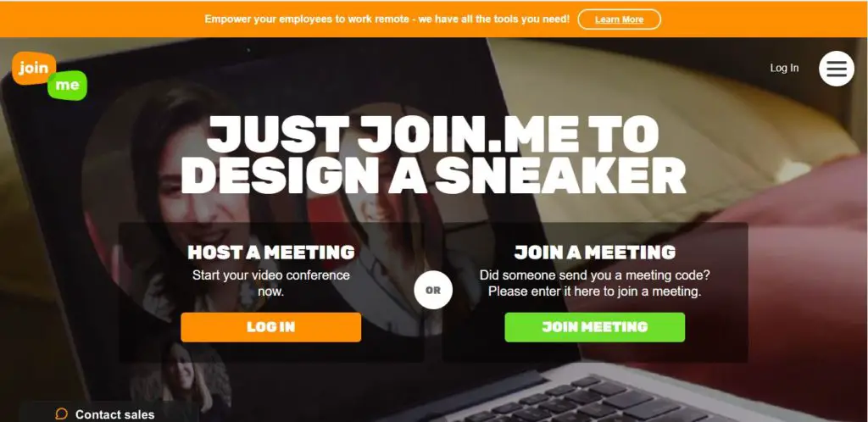Click the HOST A MEETING heading
This screenshot has width=868, height=422.
click(270, 253)
